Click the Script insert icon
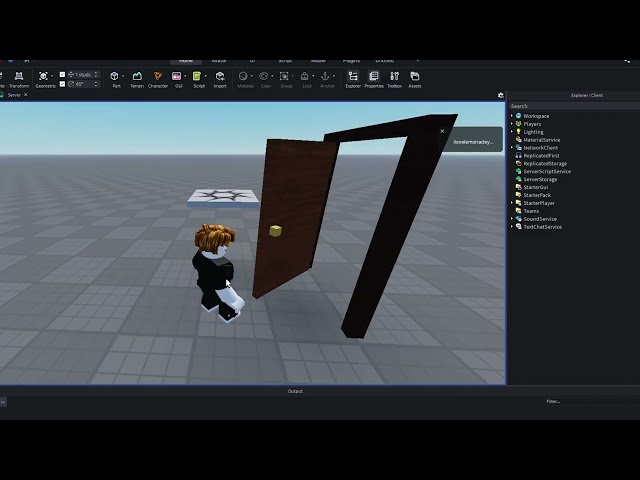The height and width of the screenshot is (480, 640). pos(197,76)
